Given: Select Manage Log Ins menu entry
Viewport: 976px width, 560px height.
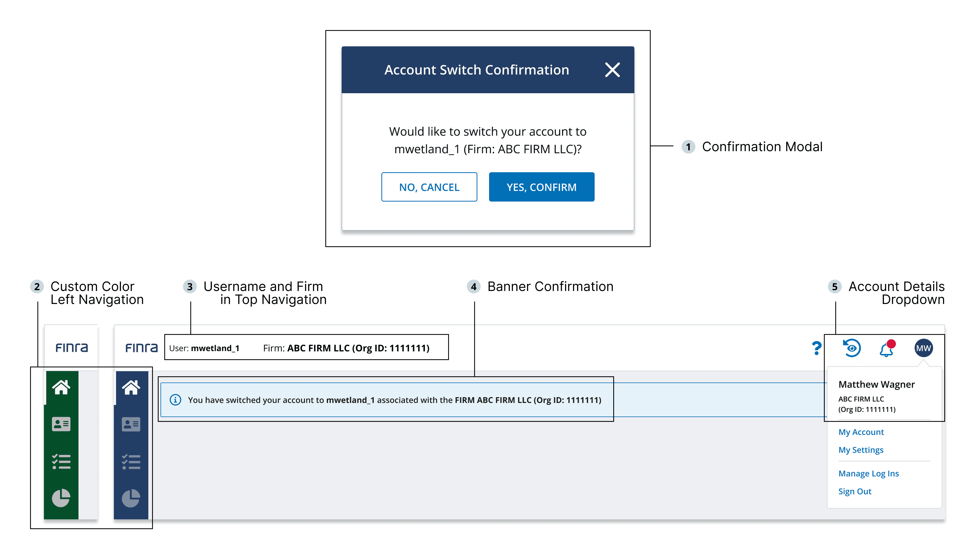Looking at the screenshot, I should point(868,473).
